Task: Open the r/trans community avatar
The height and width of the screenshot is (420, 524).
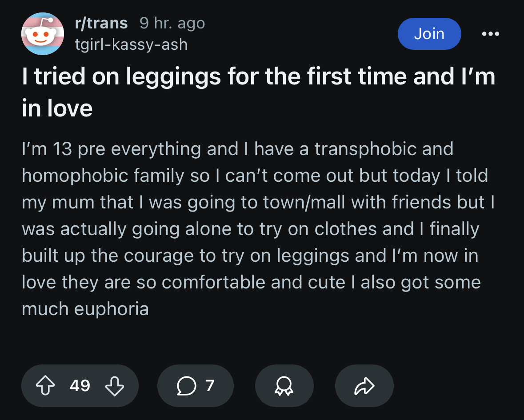Action: [x=43, y=34]
